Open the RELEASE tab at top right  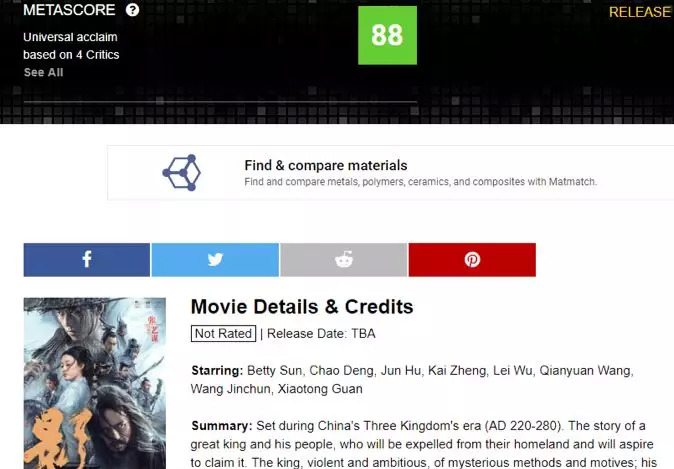click(640, 12)
